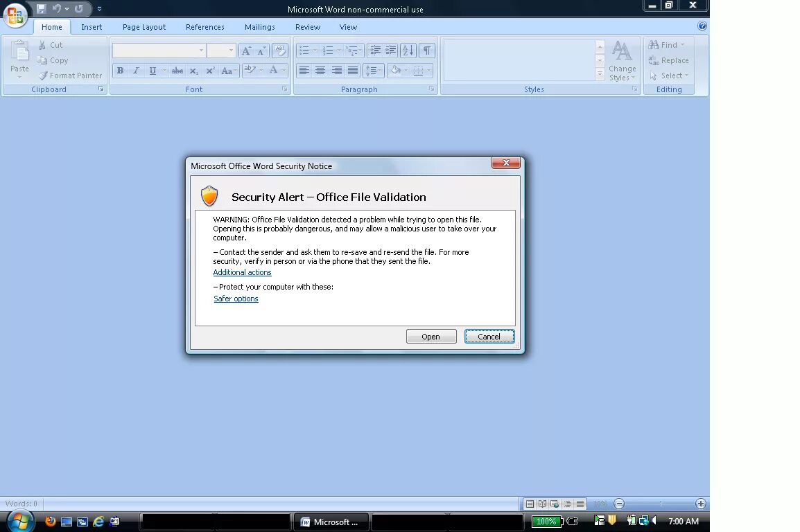Click the Redo icon in Quick Access Toolbar
800x532 pixels.
pyautogui.click(x=78, y=9)
